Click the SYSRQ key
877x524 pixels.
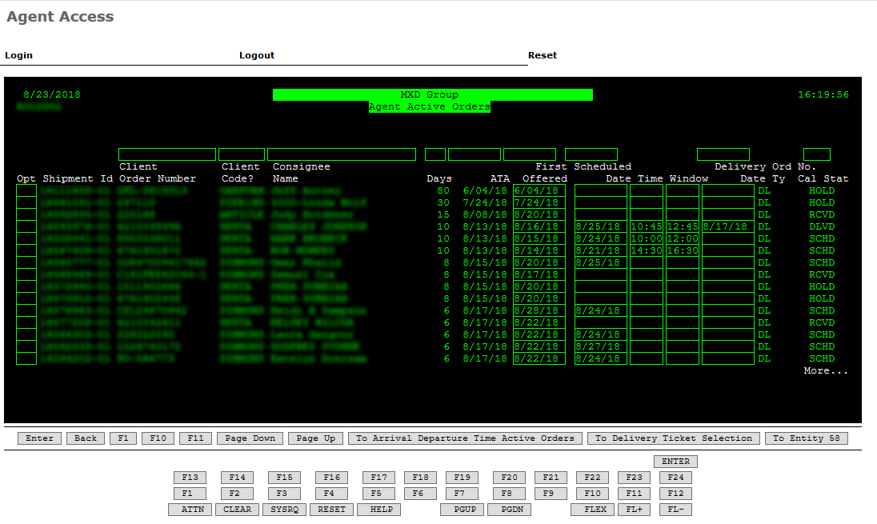coord(284,509)
